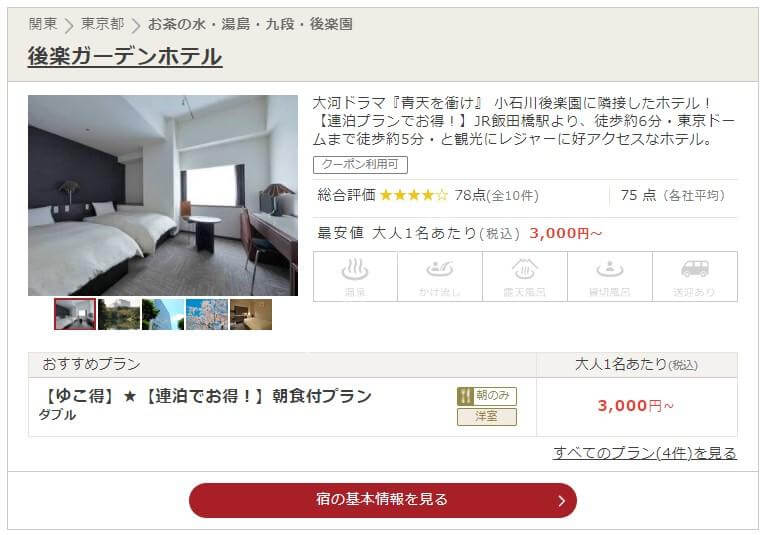
Task: Open the 関東 breadcrumb link
Action: coord(43,23)
